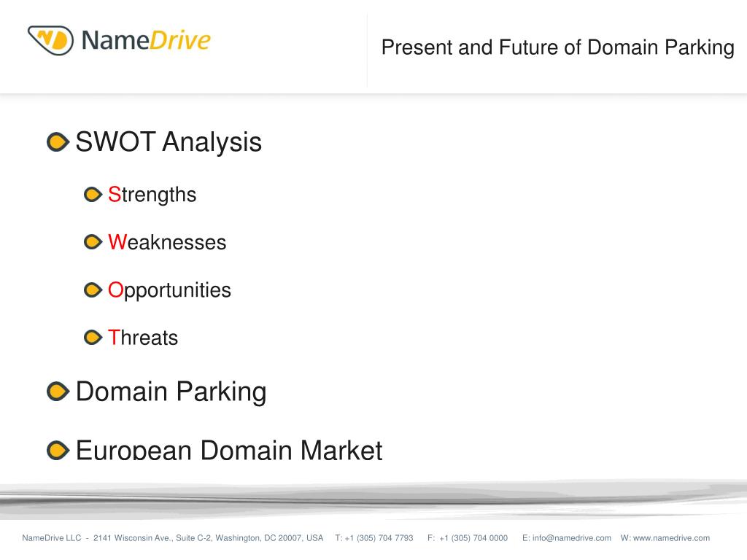This screenshot has height=560, width=747.
Task: Click the fax number +1 (305) 704 0000
Action: (x=473, y=537)
